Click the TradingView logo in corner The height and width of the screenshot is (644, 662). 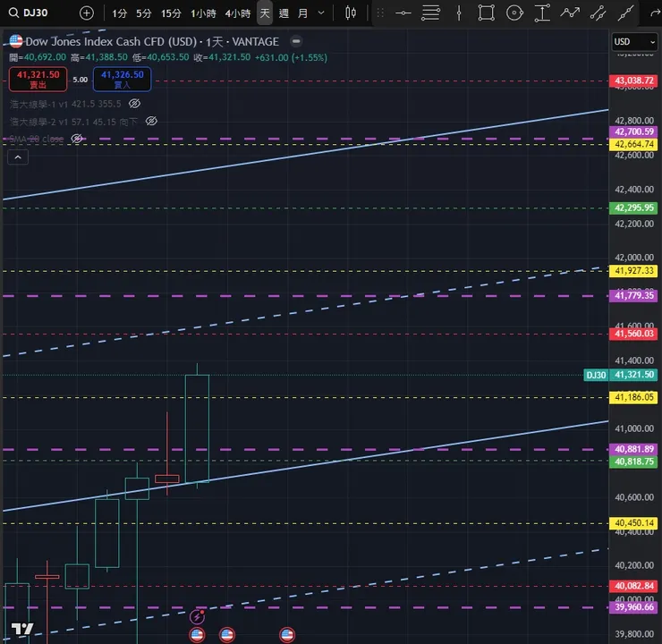click(x=22, y=629)
